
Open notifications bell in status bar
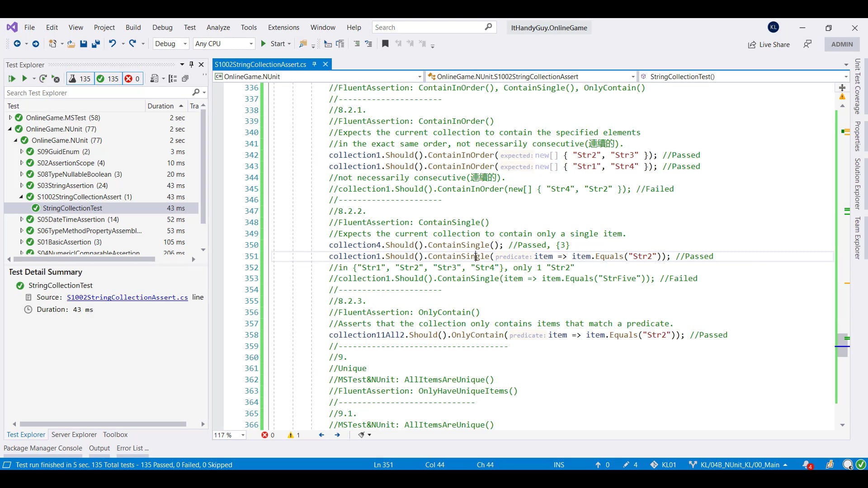(x=808, y=465)
